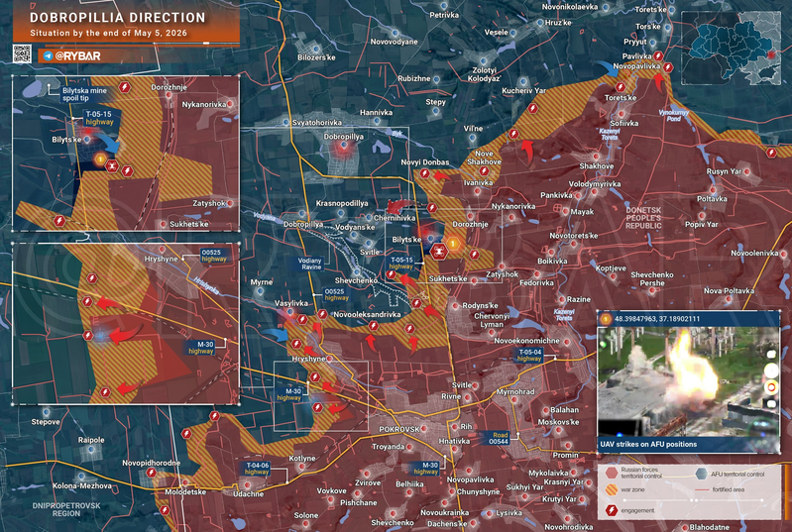This screenshot has height=532, width=792.
Task: Click the Hannivka label
Action: point(377,113)
